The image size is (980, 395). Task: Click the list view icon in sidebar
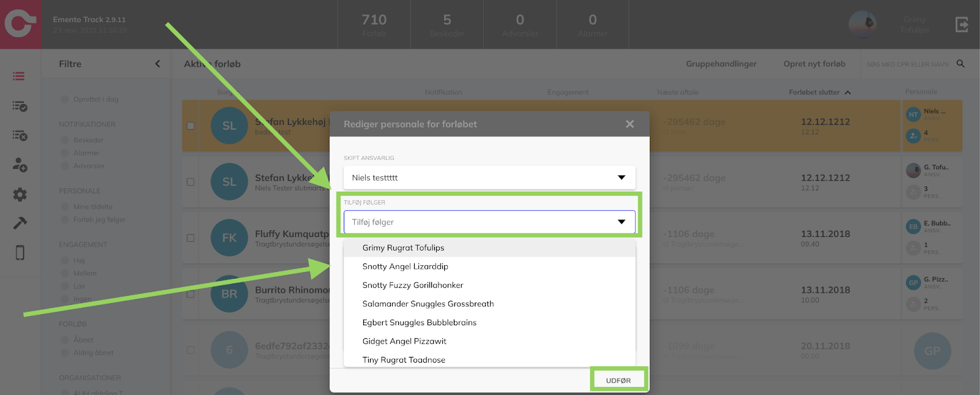pos(19,77)
